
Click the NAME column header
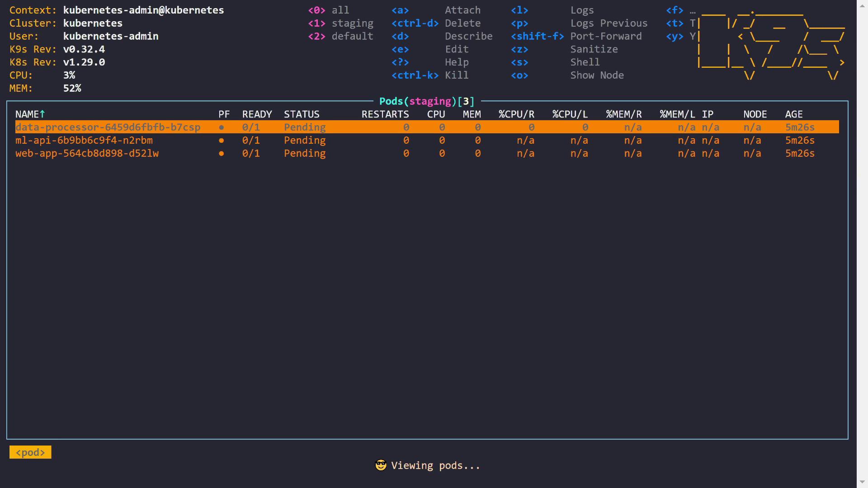27,114
